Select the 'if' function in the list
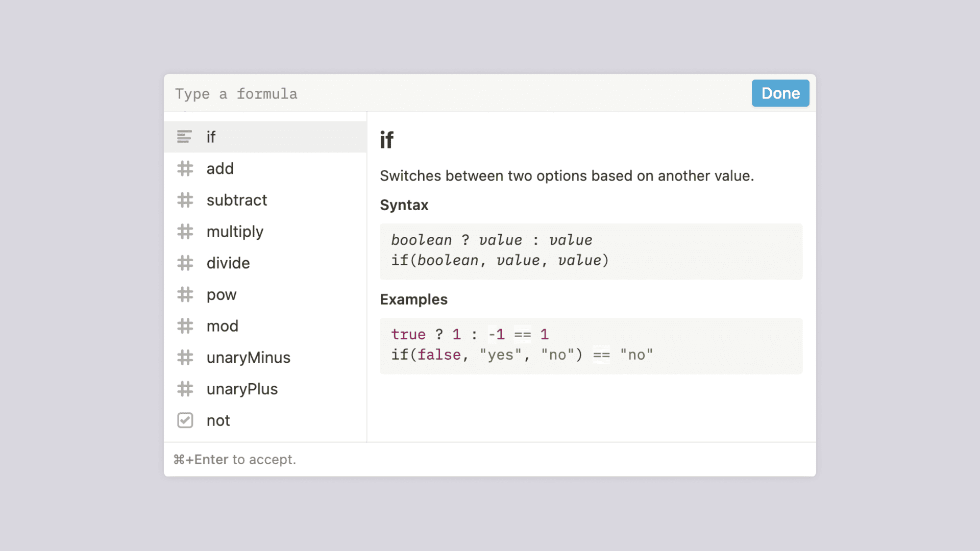 click(265, 137)
